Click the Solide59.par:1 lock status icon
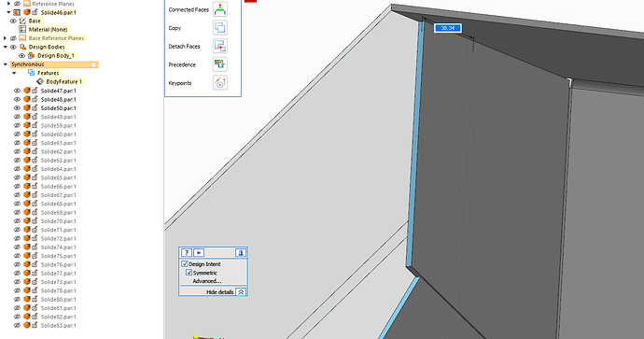 click(x=35, y=125)
